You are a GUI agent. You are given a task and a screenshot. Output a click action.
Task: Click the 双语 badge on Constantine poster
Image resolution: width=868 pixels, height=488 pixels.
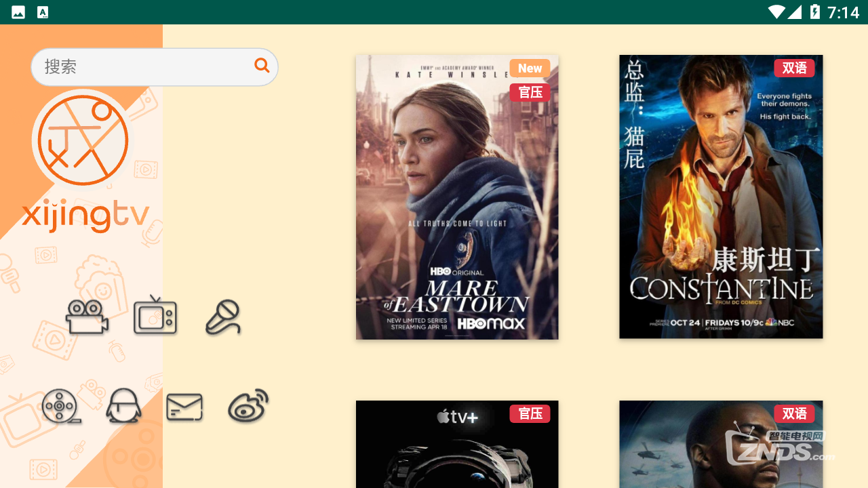tap(794, 68)
